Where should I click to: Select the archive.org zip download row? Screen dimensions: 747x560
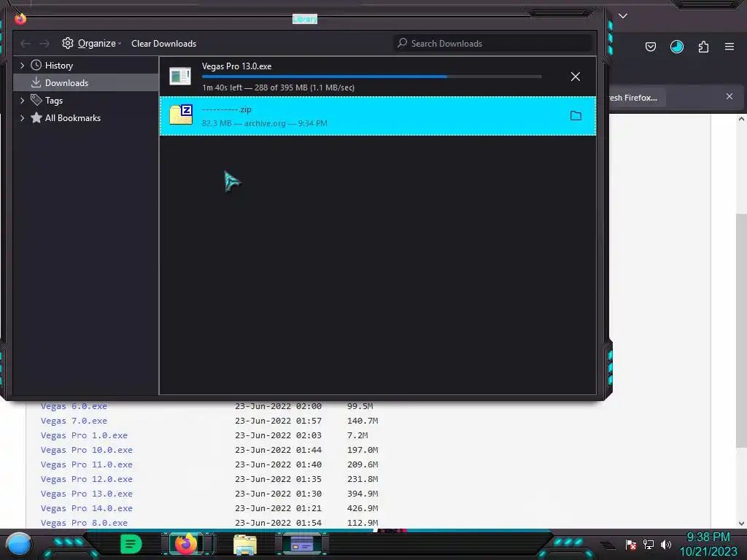point(378,116)
